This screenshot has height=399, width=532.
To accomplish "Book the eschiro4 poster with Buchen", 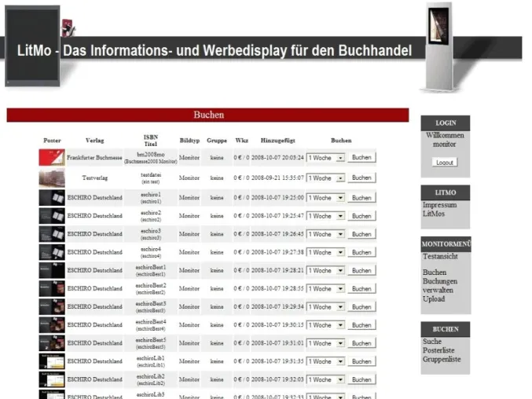I will click(x=361, y=253).
